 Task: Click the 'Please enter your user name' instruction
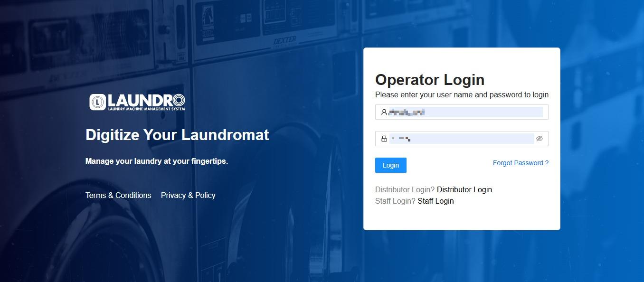(462, 94)
